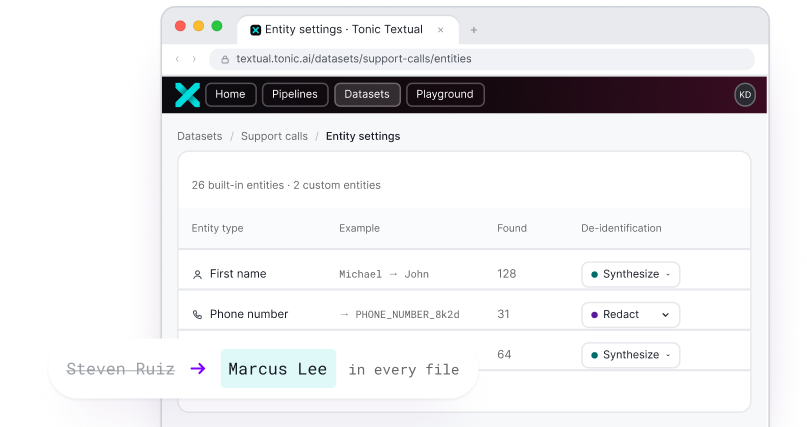Click the yellow window minimize button

198,26
